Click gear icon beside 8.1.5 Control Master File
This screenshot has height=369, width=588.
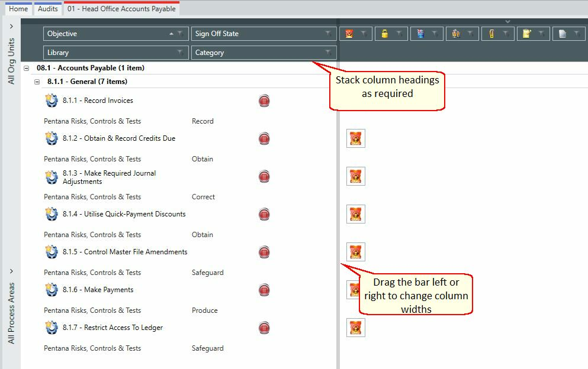coord(52,252)
